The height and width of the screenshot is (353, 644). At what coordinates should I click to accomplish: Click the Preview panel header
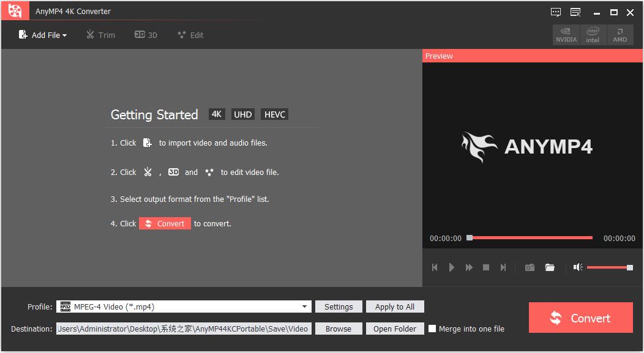(533, 56)
